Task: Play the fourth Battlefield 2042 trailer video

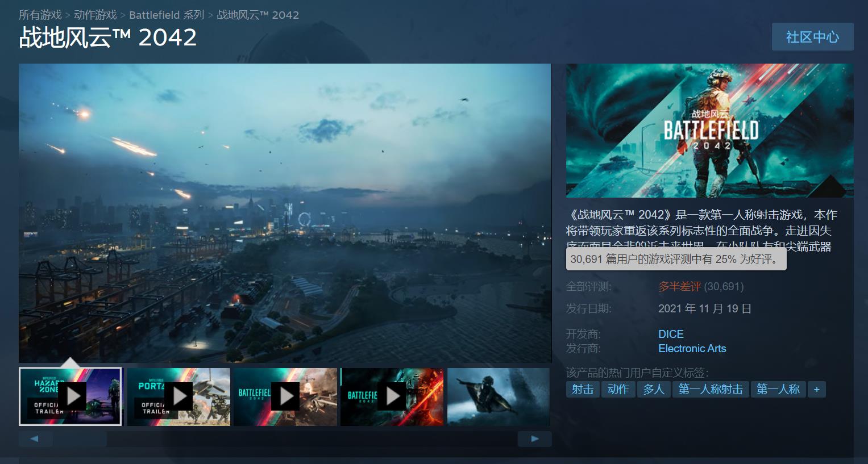Action: tap(392, 396)
